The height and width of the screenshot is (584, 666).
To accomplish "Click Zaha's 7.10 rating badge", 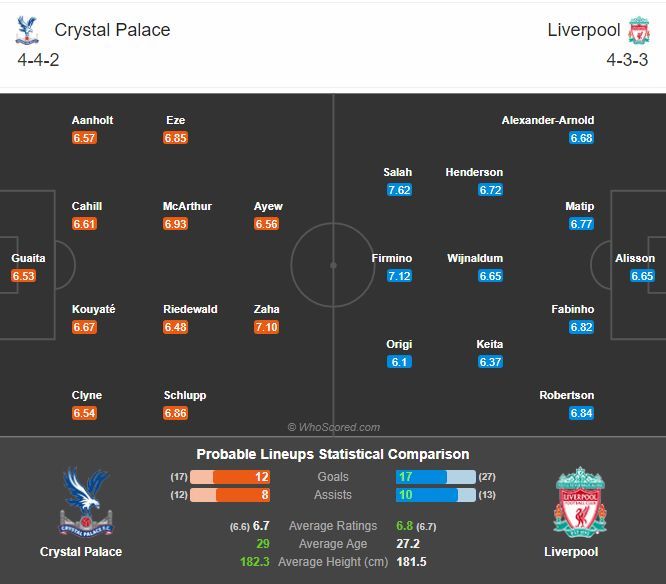I will pos(266,327).
